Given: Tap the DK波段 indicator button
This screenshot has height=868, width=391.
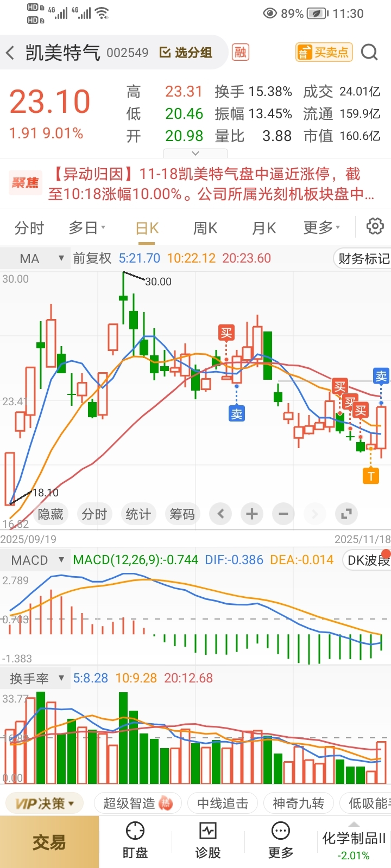Looking at the screenshot, I should (367, 560).
